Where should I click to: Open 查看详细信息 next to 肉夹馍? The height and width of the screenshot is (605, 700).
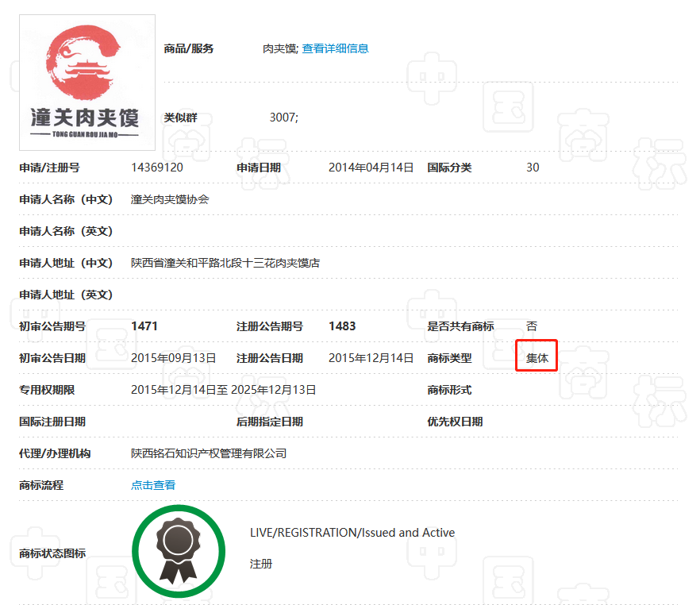pyautogui.click(x=333, y=48)
